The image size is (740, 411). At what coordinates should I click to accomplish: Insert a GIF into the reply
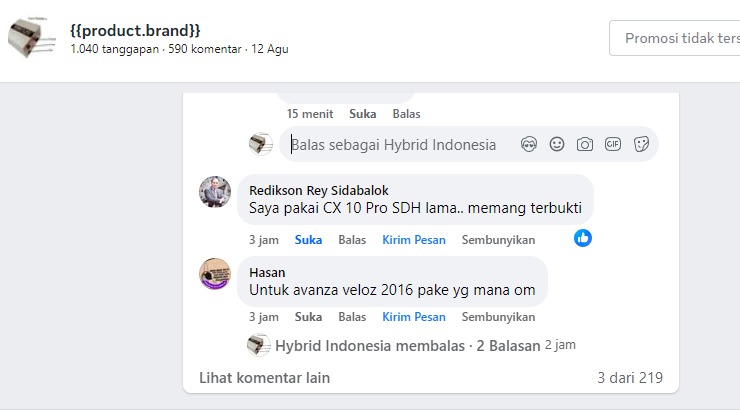613,144
